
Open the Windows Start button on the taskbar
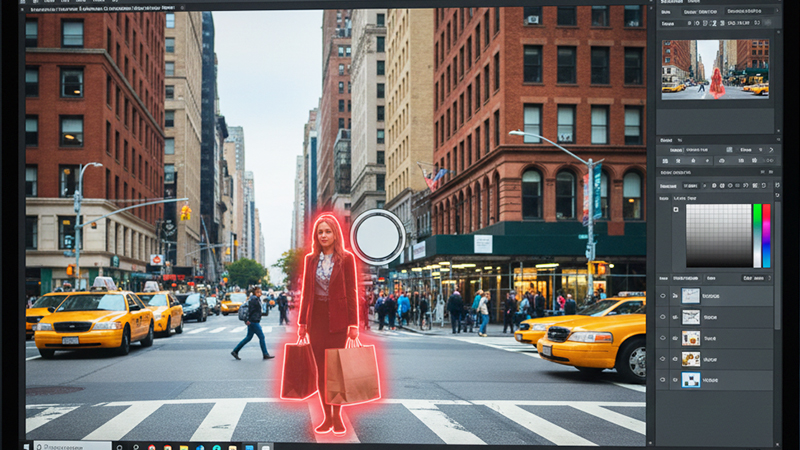coord(28,445)
